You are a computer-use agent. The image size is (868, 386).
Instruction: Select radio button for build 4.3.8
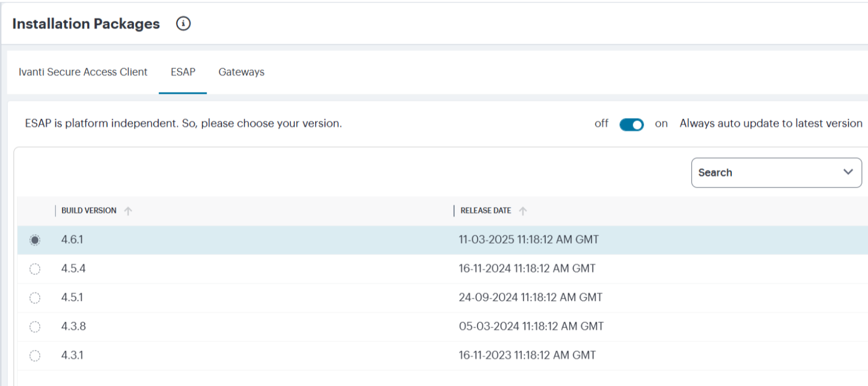click(35, 326)
